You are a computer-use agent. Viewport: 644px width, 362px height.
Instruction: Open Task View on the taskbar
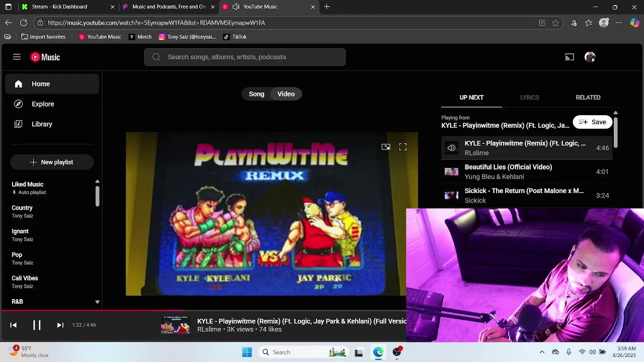[x=359, y=352]
